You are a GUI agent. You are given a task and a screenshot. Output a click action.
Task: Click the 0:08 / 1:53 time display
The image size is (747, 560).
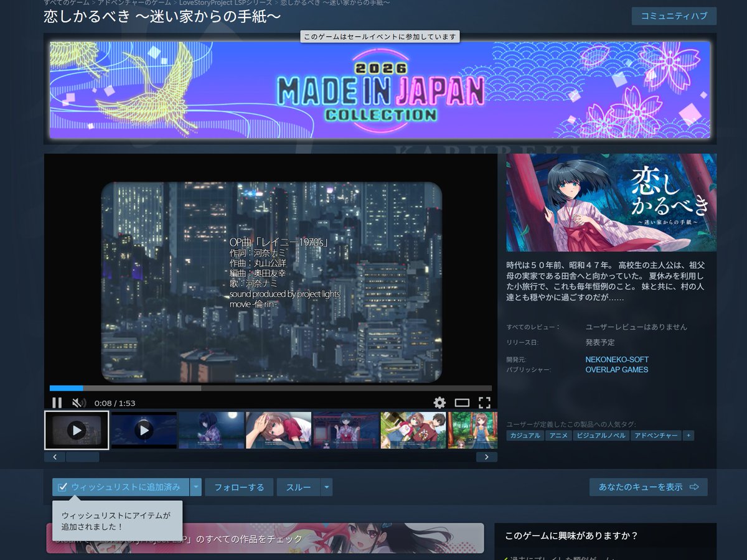click(115, 403)
